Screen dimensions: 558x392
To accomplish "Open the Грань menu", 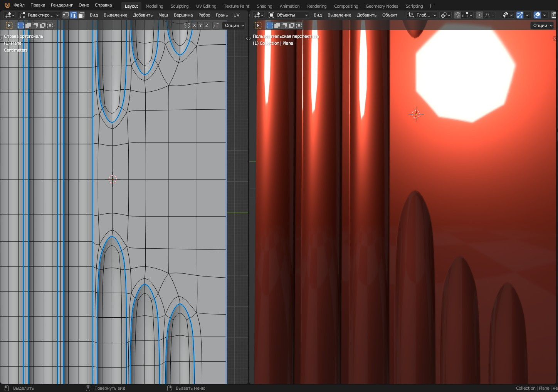I will [222, 15].
